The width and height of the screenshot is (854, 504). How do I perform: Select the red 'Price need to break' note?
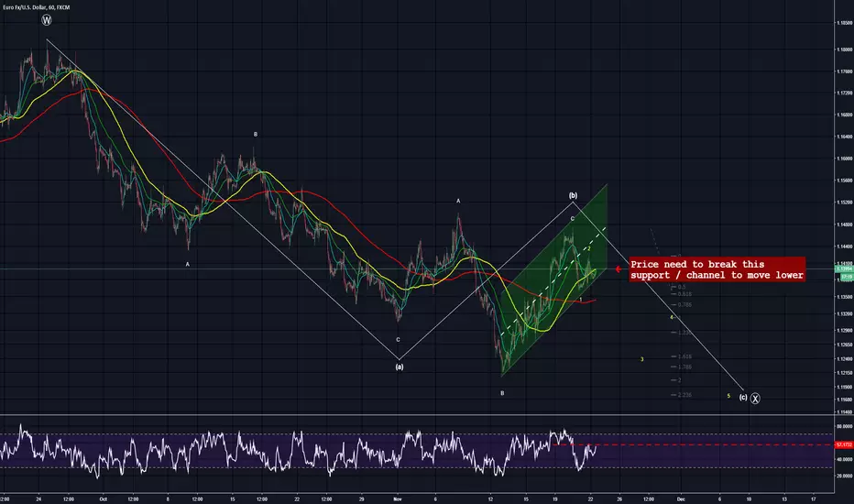click(x=717, y=269)
